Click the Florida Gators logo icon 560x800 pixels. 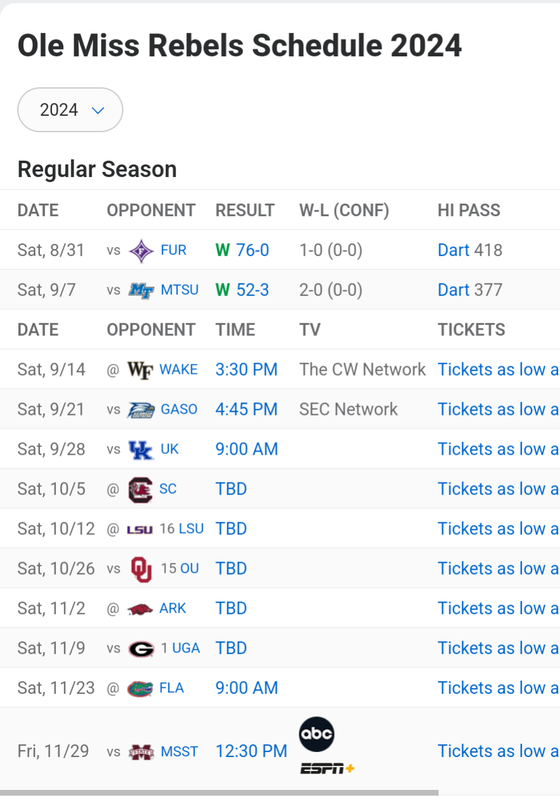point(140,689)
